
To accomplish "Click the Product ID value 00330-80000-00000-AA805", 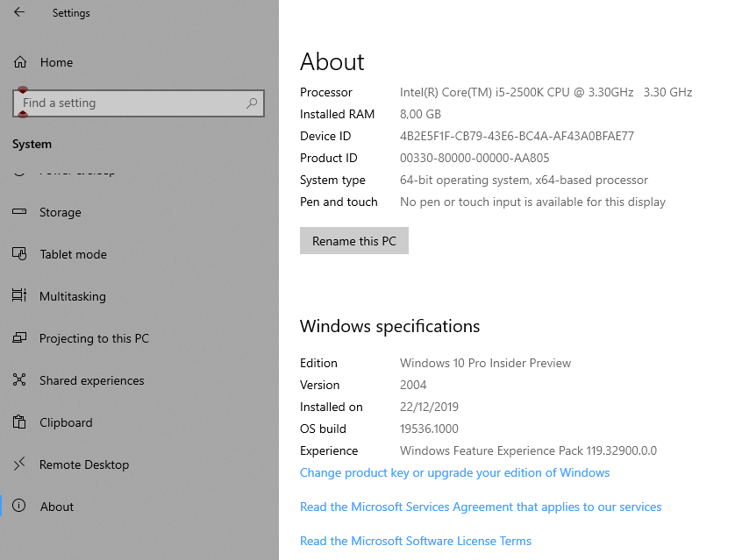I will [x=475, y=159].
